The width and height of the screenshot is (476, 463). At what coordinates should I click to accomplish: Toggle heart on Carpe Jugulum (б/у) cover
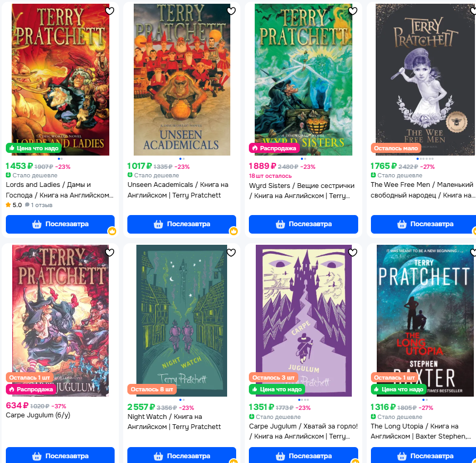click(110, 252)
